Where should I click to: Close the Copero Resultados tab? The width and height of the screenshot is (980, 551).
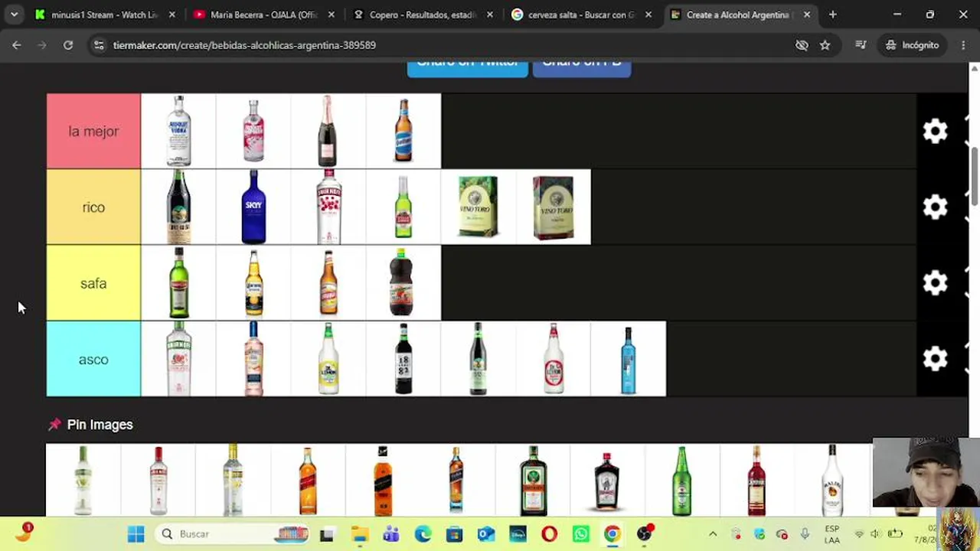click(489, 15)
